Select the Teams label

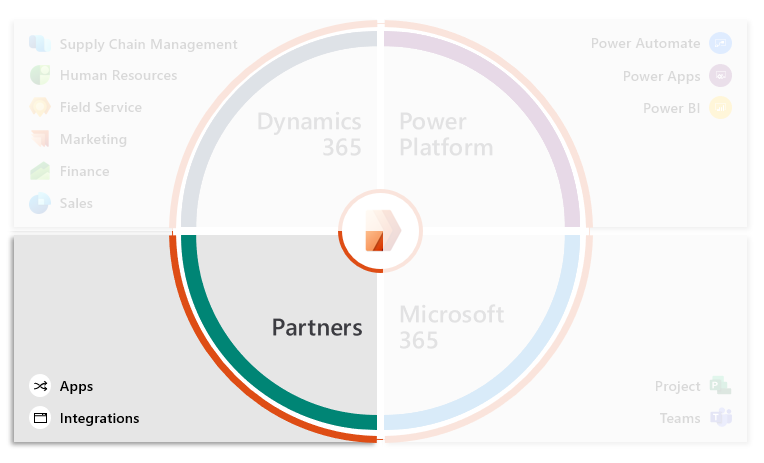click(x=680, y=418)
